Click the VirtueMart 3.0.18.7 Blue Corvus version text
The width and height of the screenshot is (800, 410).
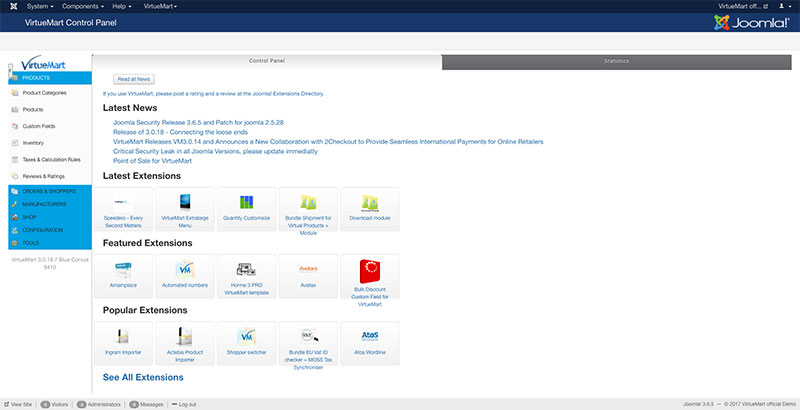point(50,263)
